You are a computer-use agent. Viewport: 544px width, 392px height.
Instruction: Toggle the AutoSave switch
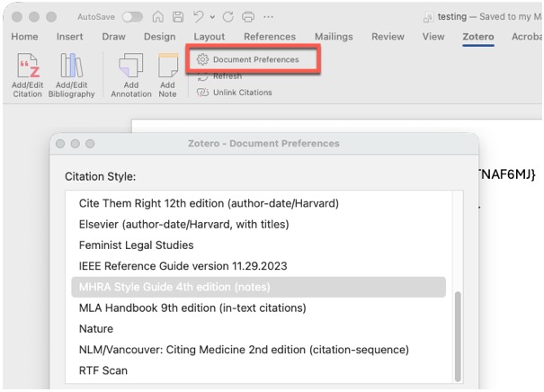click(x=132, y=17)
